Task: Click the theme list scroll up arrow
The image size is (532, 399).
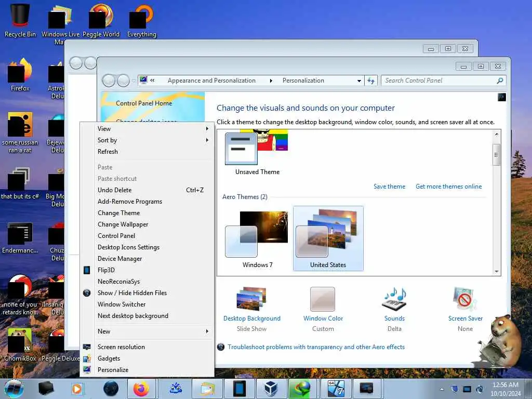Action: 496,135
